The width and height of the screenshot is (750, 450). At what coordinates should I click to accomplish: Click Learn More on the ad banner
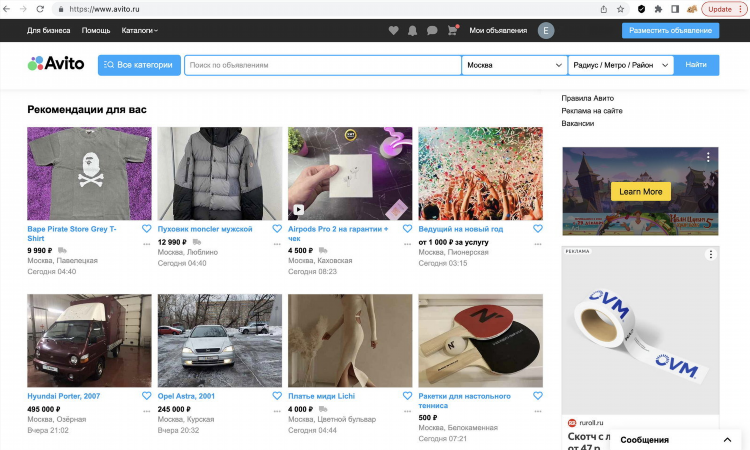click(x=640, y=192)
